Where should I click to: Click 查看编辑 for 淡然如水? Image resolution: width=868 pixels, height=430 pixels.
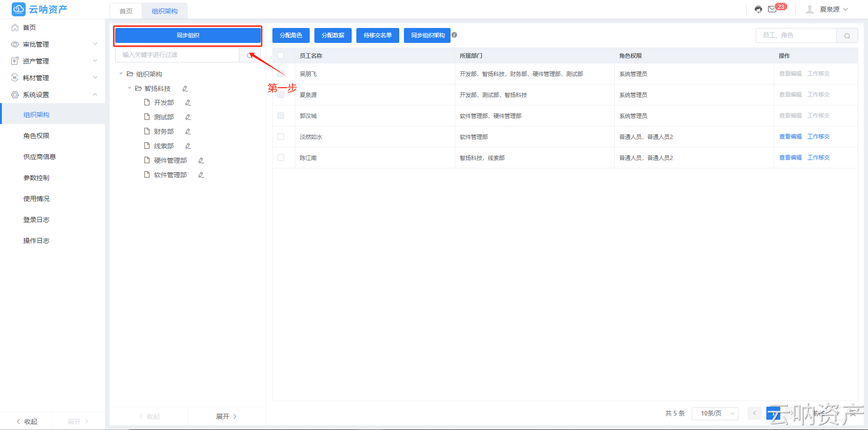click(791, 137)
